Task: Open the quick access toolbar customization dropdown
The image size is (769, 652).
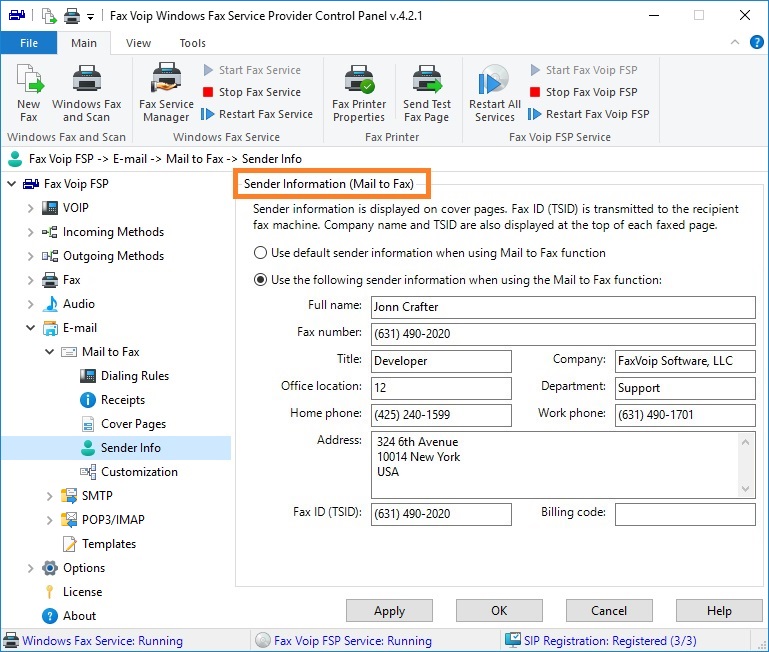Action: (90, 17)
